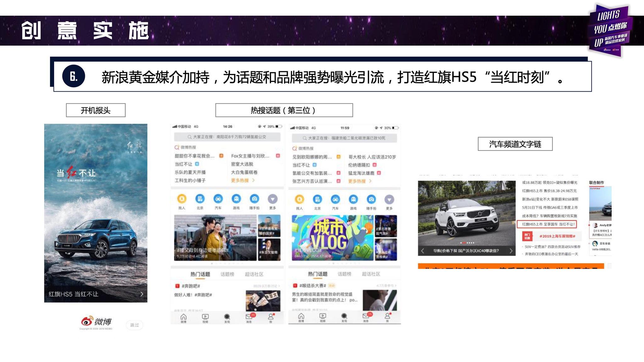
Task: Click search bar in the 11:59 screenshot
Action: click(344, 138)
